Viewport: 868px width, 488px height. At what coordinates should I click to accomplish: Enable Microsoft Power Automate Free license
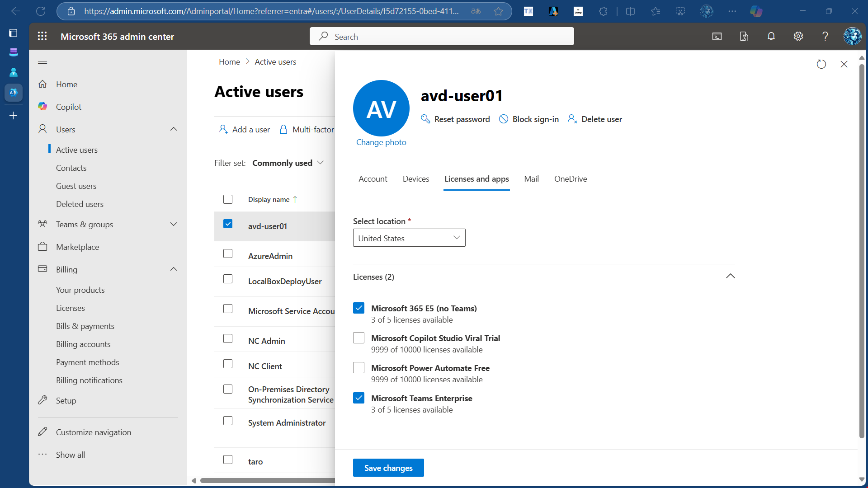click(359, 368)
